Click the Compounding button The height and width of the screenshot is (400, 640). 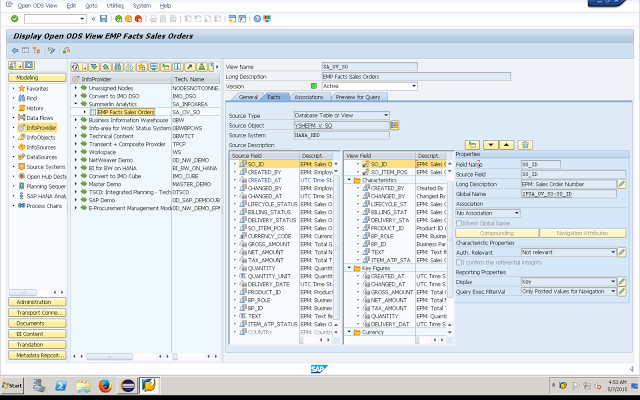(497, 233)
